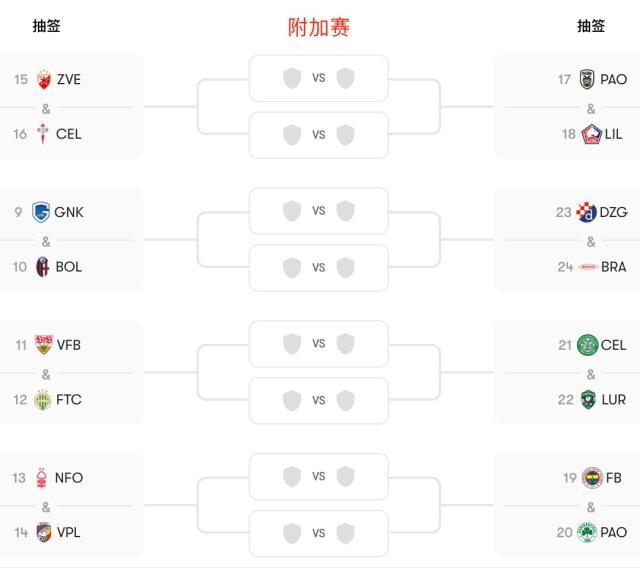The image size is (640, 568).
Task: Click the CEL team name seeded 16
Action: coord(69,134)
